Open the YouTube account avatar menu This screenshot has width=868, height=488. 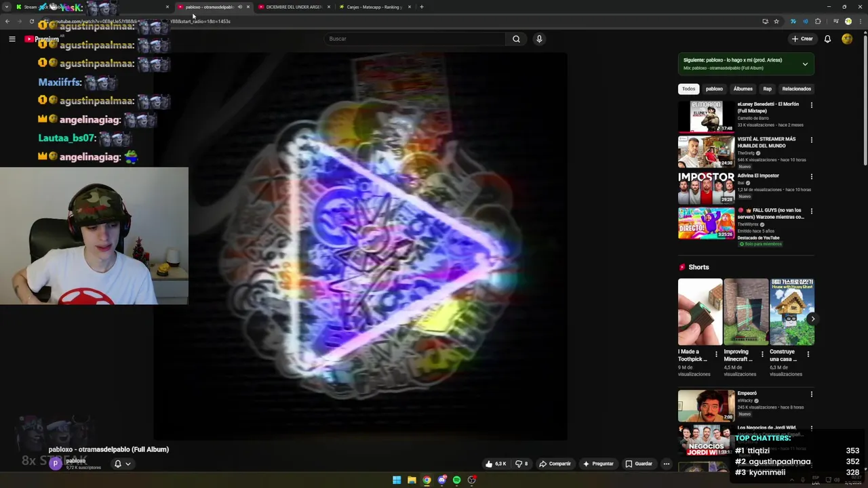847,39
